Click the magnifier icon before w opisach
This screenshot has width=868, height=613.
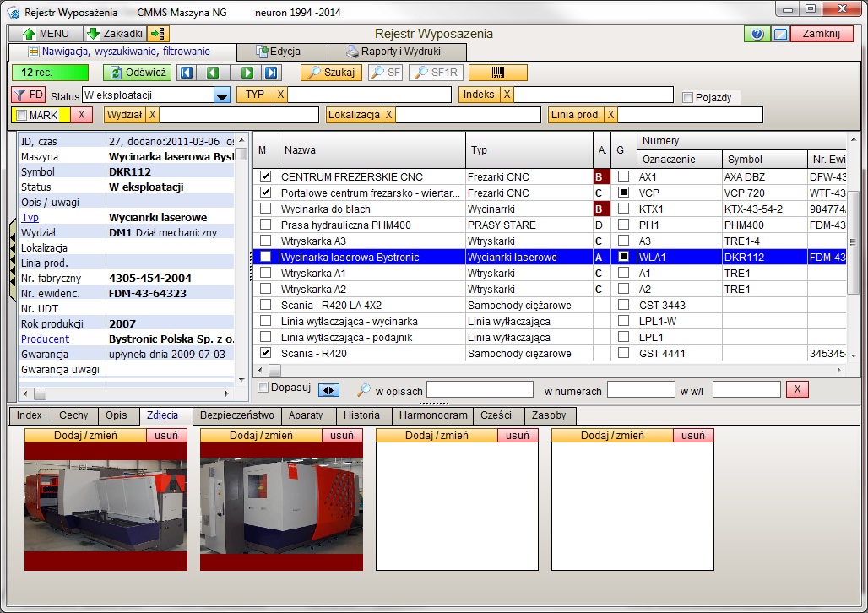[363, 390]
